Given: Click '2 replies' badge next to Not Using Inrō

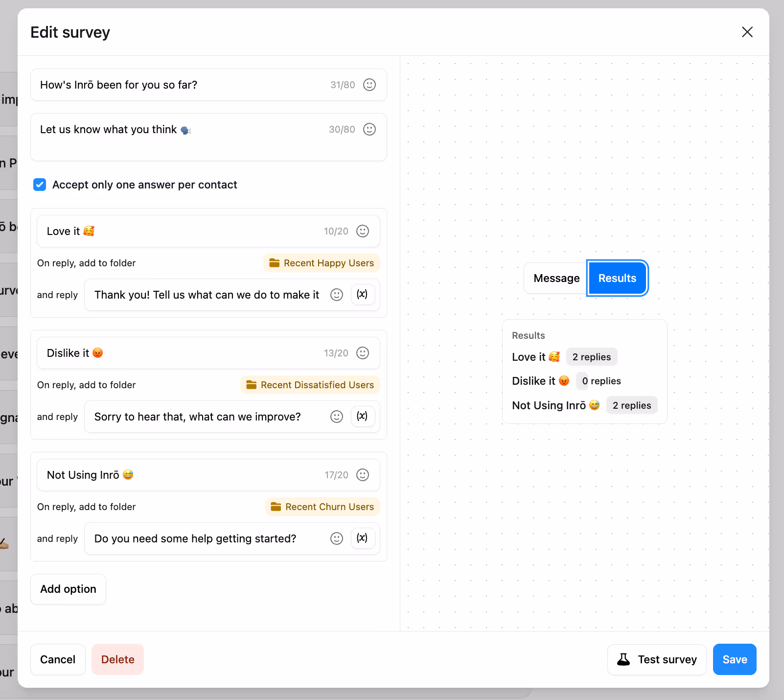Looking at the screenshot, I should coord(632,405).
